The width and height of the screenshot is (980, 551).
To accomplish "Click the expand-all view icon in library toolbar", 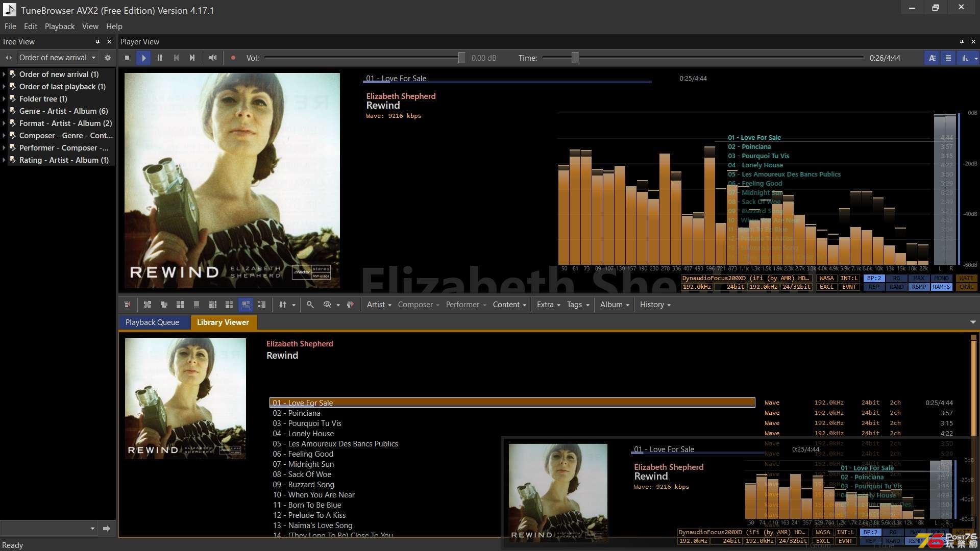I will click(x=148, y=305).
